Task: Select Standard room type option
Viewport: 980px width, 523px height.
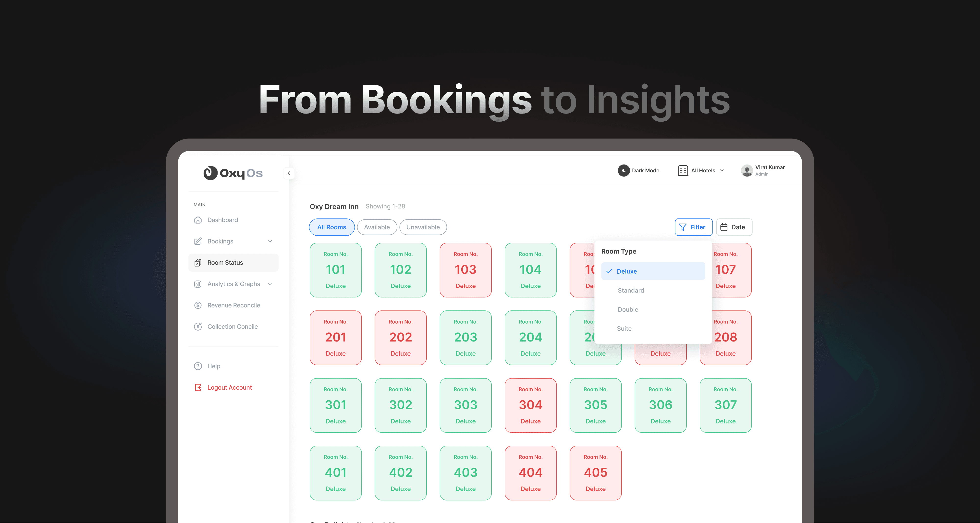Action: coord(631,290)
